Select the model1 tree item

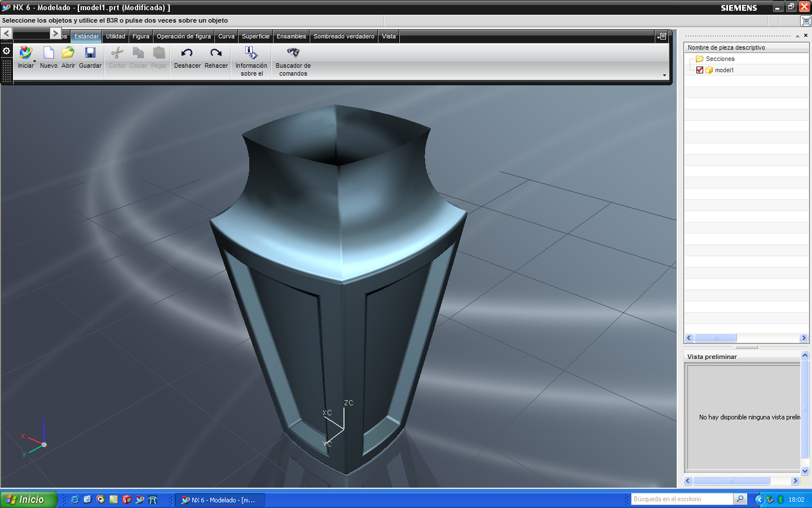pos(724,70)
